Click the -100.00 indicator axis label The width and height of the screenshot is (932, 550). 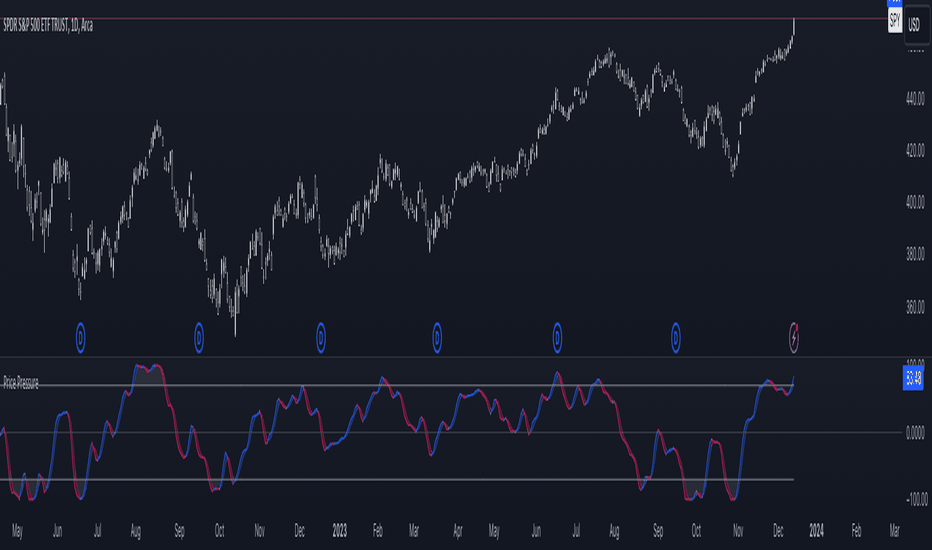[x=917, y=499]
